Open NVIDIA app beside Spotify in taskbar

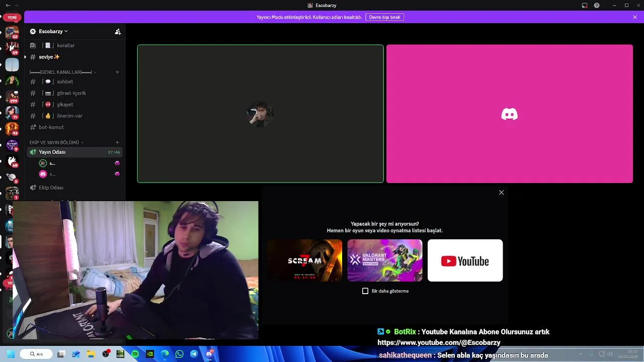pyautogui.click(x=150, y=354)
